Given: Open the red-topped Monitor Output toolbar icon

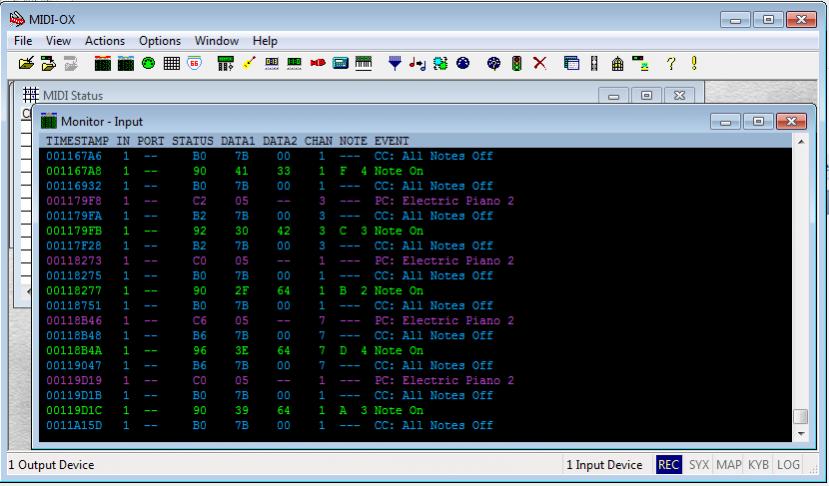Looking at the screenshot, I should pos(103,63).
